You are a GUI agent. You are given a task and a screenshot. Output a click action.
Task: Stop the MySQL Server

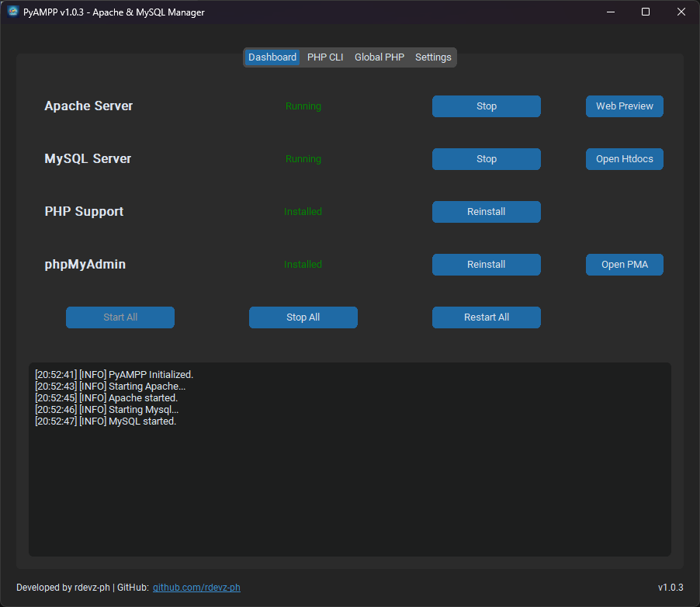tap(486, 158)
